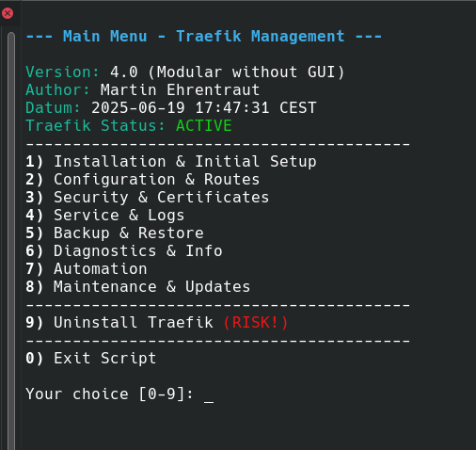The width and height of the screenshot is (476, 450).
Task: Click the 9) Uninstall Traefik entry
Action: [x=119, y=323]
